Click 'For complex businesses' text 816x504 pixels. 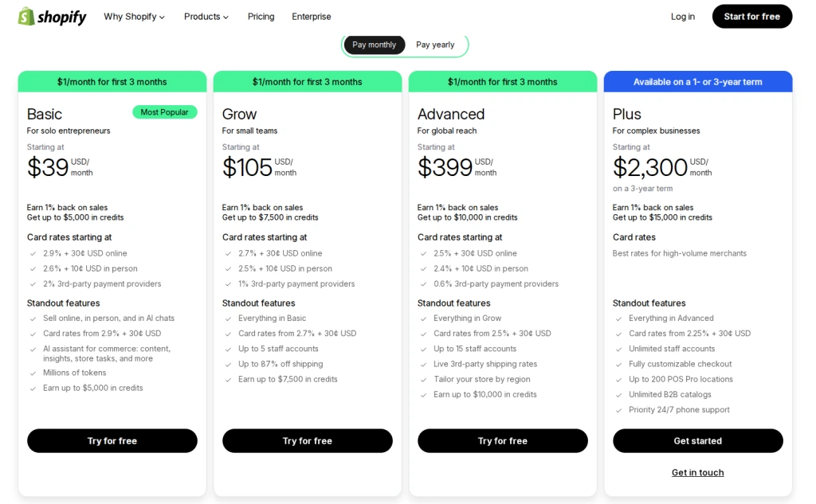point(656,131)
